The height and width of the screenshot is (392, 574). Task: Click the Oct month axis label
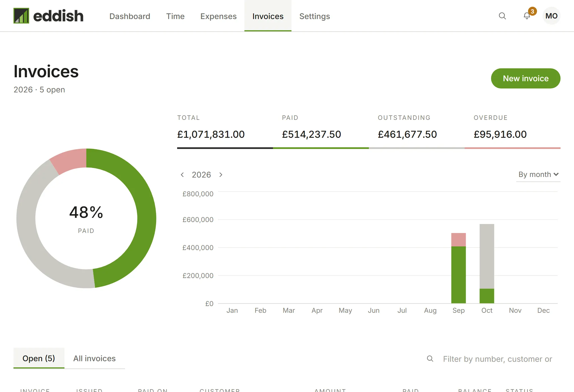(487, 310)
